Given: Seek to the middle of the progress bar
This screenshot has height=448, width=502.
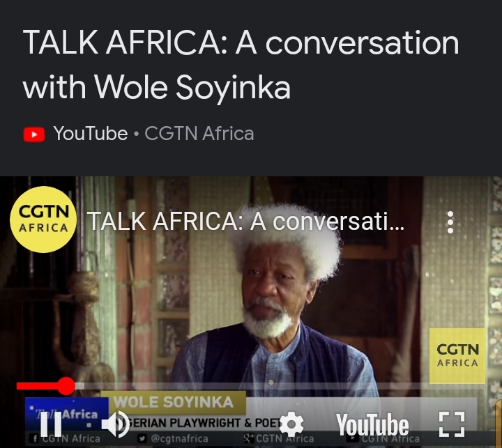Looking at the screenshot, I should pos(251,386).
